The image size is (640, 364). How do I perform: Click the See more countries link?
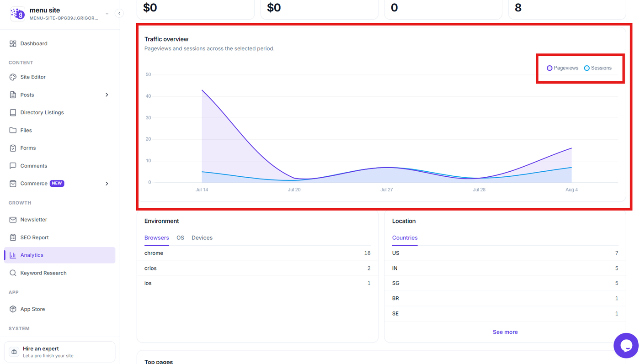pyautogui.click(x=505, y=332)
